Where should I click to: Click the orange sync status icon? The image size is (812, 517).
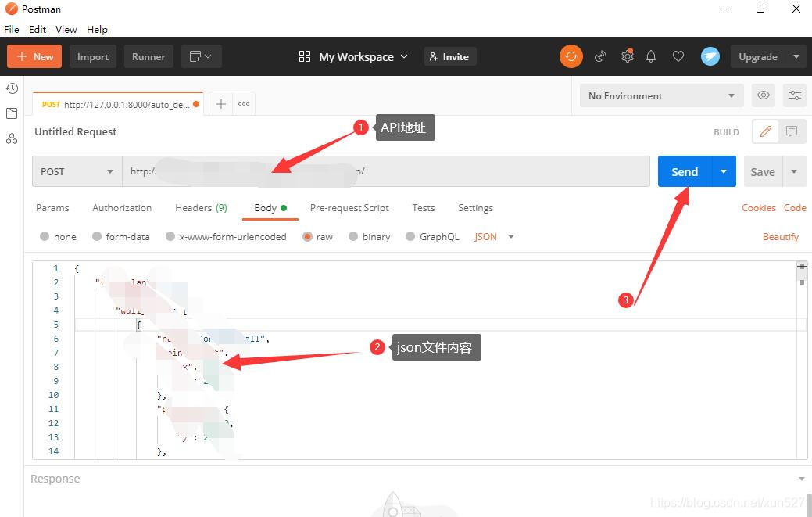pyautogui.click(x=571, y=56)
